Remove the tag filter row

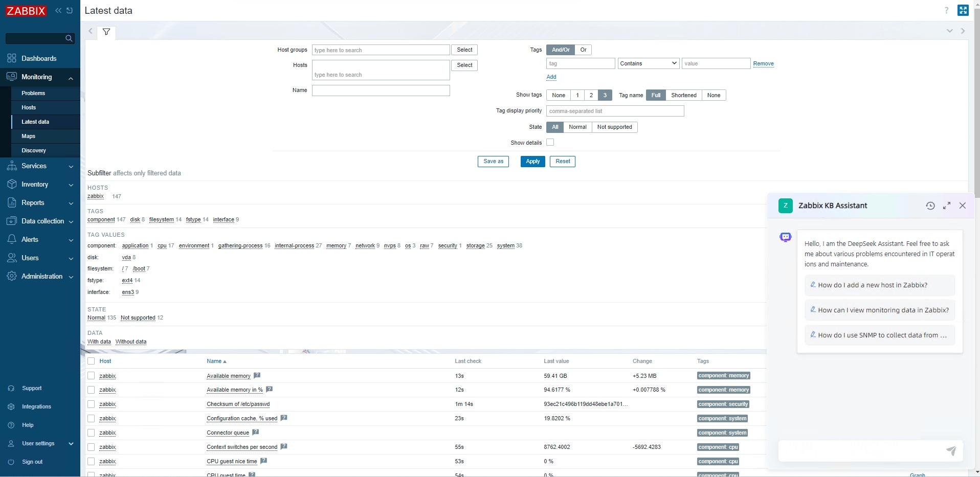(763, 63)
